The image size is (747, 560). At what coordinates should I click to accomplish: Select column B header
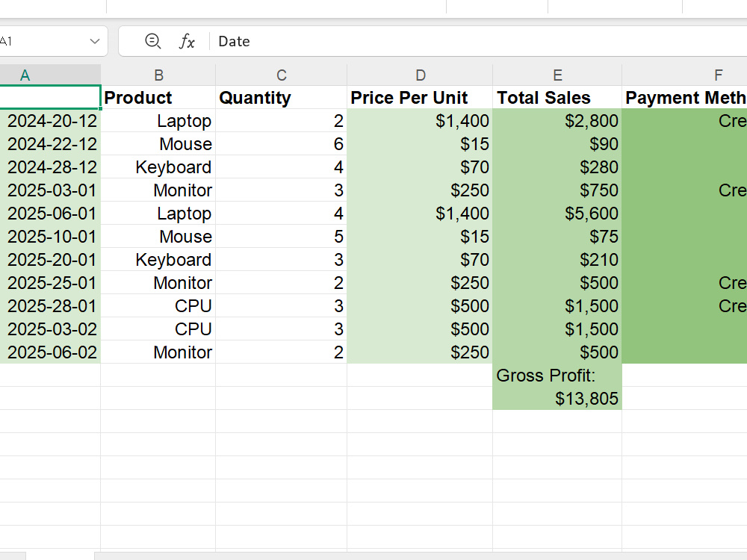[158, 75]
